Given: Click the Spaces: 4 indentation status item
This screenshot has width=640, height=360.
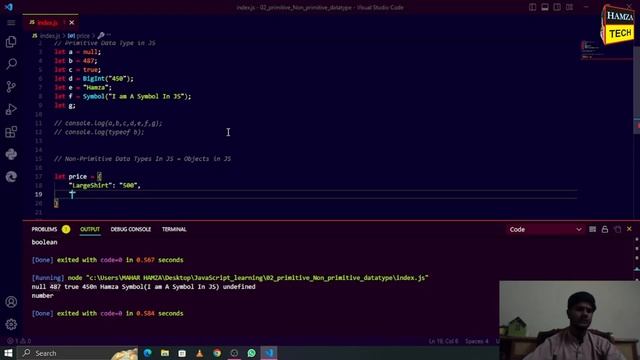Looking at the screenshot, I should coord(477,341).
